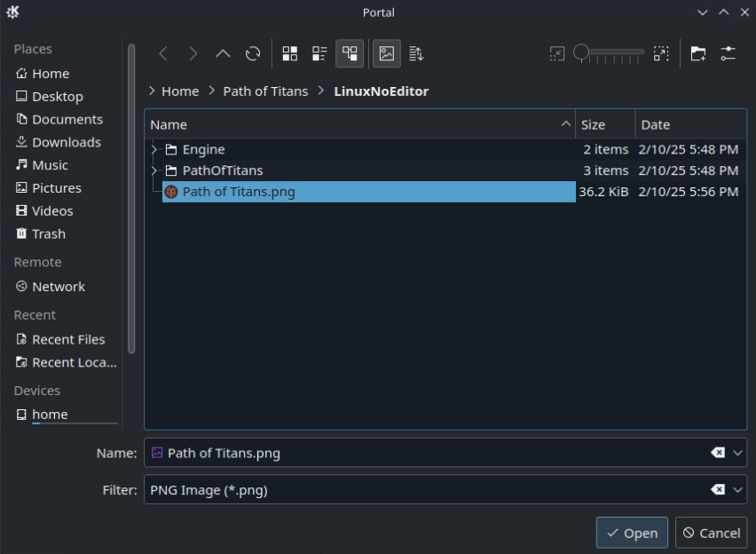
Task: Reload the folder contents
Action: click(x=253, y=53)
